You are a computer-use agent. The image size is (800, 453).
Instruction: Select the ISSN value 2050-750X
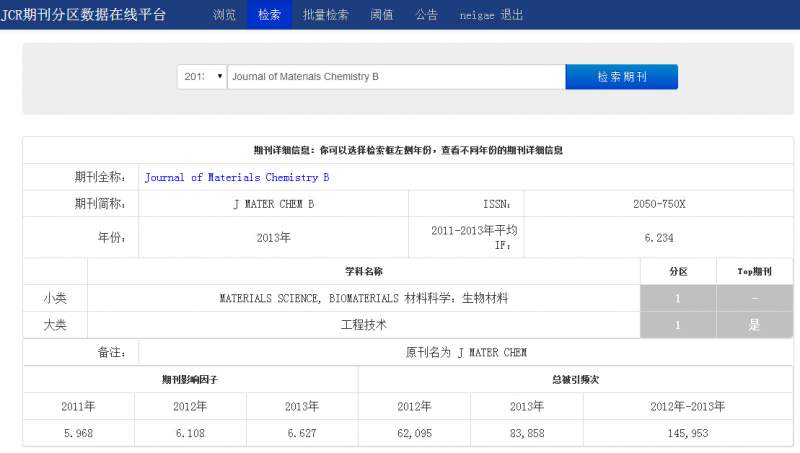[x=659, y=204]
